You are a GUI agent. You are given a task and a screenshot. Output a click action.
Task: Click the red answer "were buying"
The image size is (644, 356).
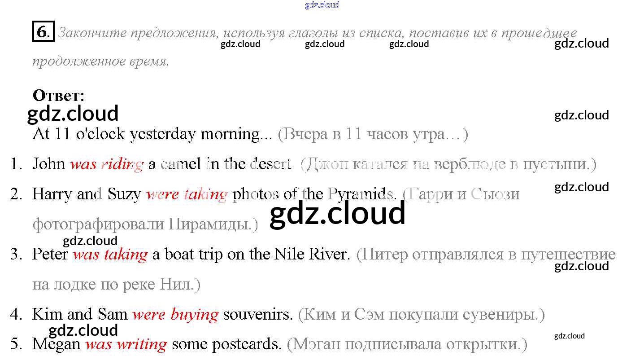point(175,314)
